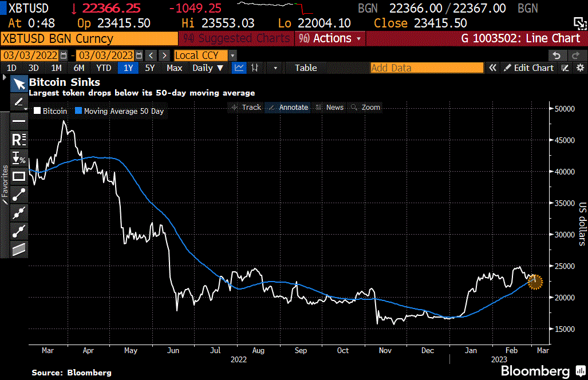Enable Zoom mode on chart
The width and height of the screenshot is (588, 380).
point(366,107)
